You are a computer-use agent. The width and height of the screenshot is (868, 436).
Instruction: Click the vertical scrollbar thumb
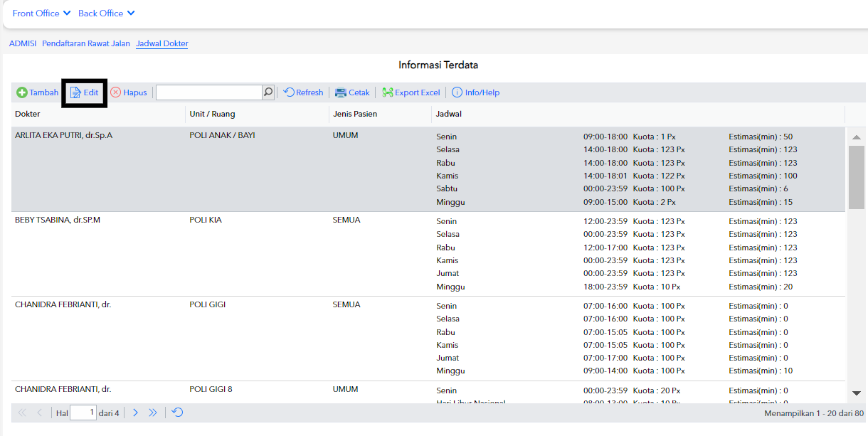pos(857,177)
